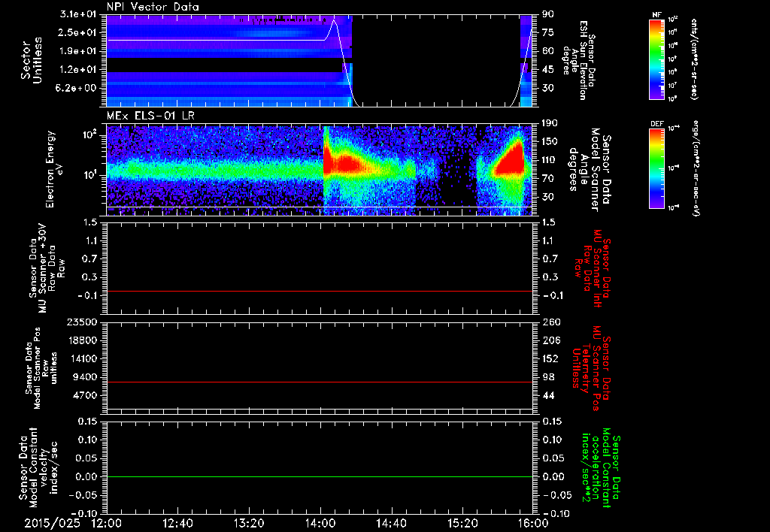Click the 152 telemetry tick label
Viewport: 770px width, 532px height.
(x=550, y=358)
